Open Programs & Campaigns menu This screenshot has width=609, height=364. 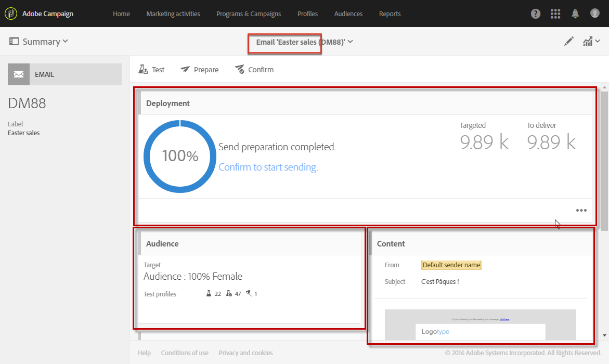pyautogui.click(x=249, y=14)
